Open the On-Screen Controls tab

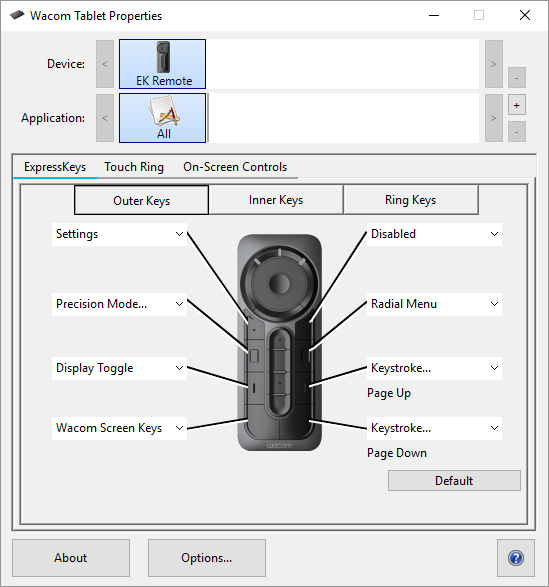point(235,167)
